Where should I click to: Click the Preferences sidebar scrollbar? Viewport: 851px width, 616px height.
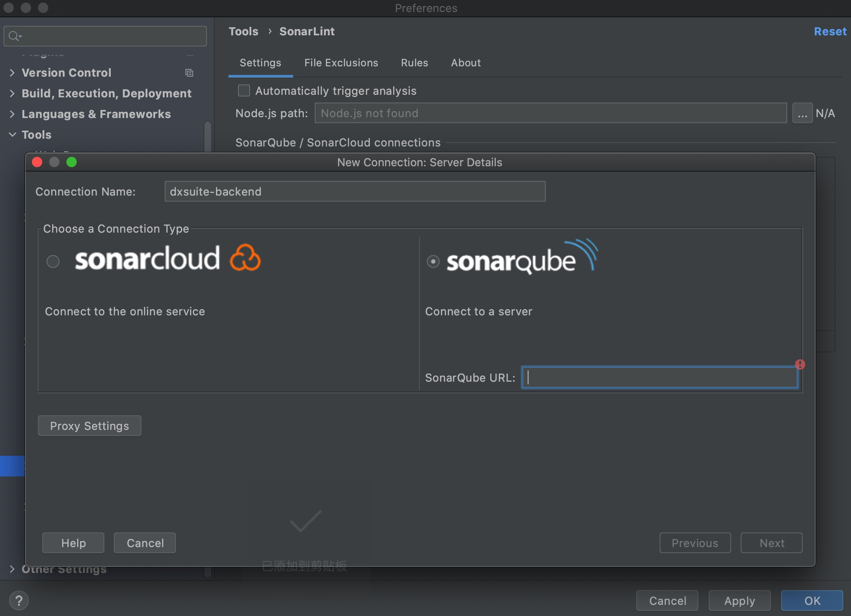[x=208, y=137]
